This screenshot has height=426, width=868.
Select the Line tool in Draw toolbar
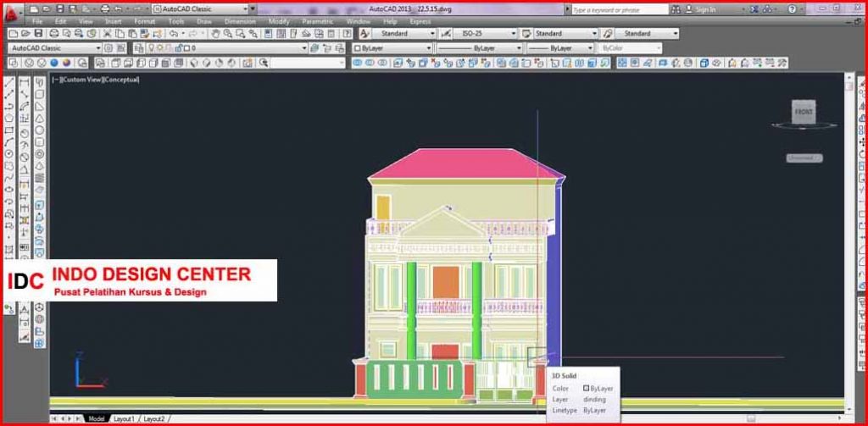[8, 82]
